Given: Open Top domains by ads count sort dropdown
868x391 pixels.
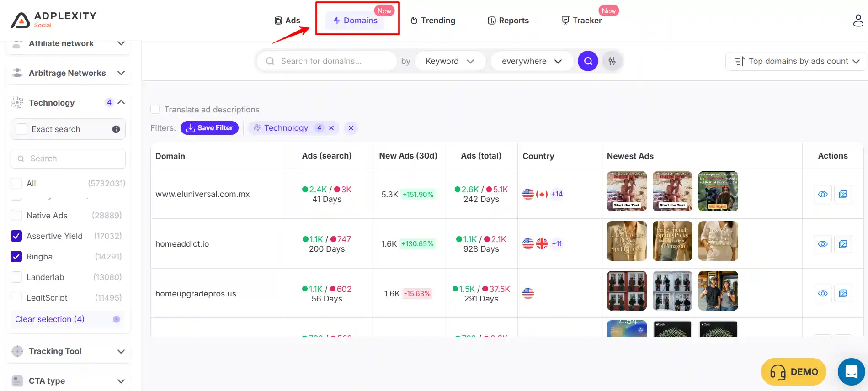Looking at the screenshot, I should [x=797, y=61].
